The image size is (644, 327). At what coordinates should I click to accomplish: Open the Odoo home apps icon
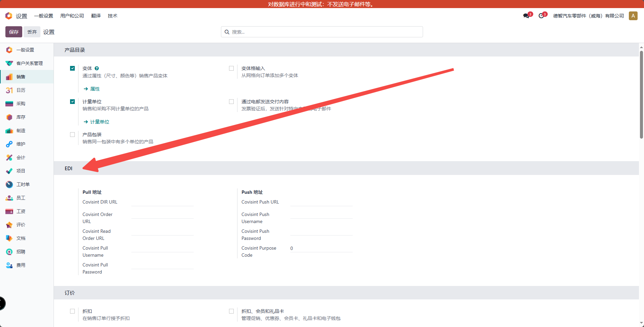[x=9, y=16]
